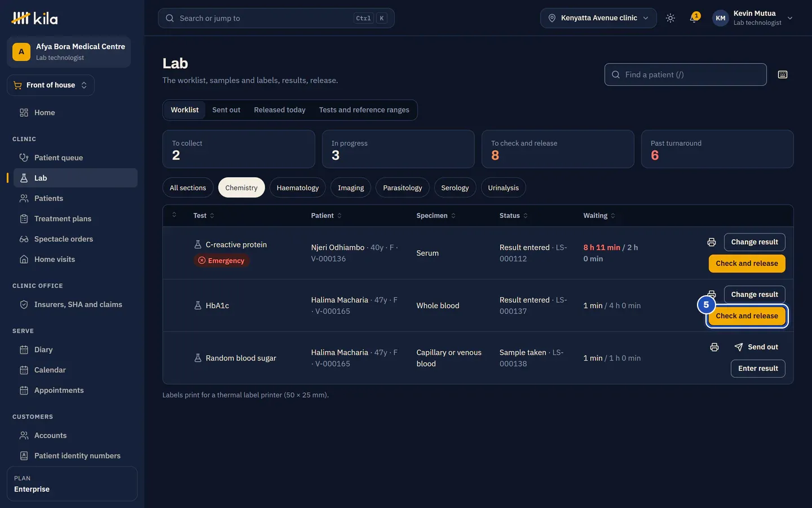The width and height of the screenshot is (812, 508).
Task: Open Appointments in the sidebar
Action: click(x=76, y=391)
